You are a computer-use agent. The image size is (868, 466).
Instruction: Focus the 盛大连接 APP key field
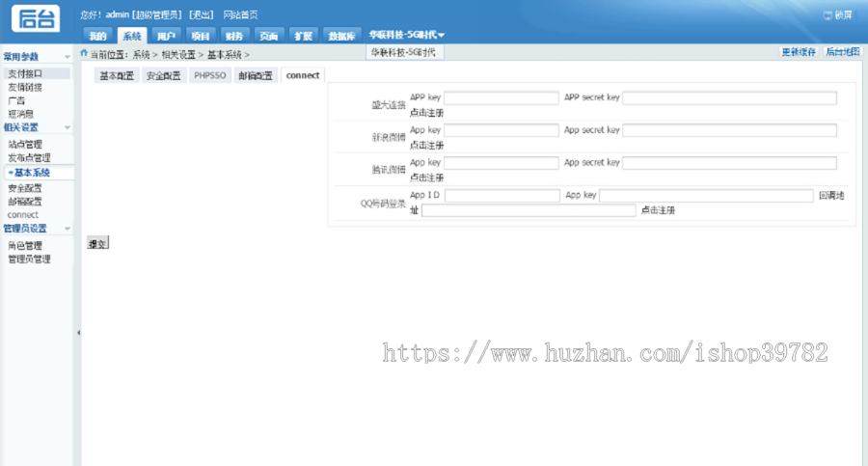pyautogui.click(x=501, y=98)
